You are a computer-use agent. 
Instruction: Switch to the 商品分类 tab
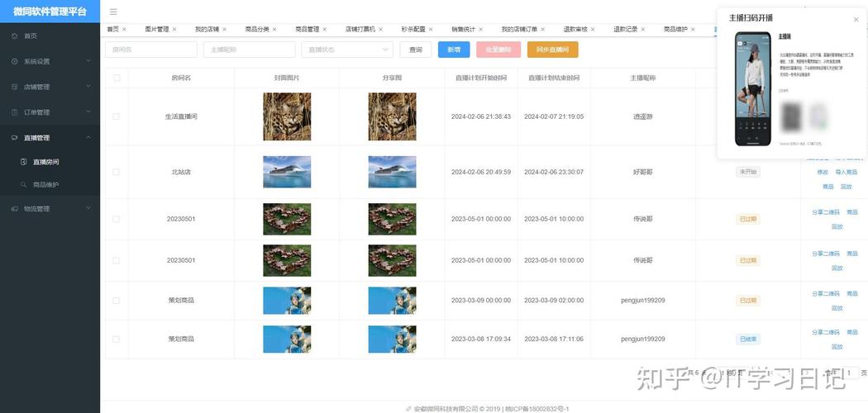coord(257,29)
